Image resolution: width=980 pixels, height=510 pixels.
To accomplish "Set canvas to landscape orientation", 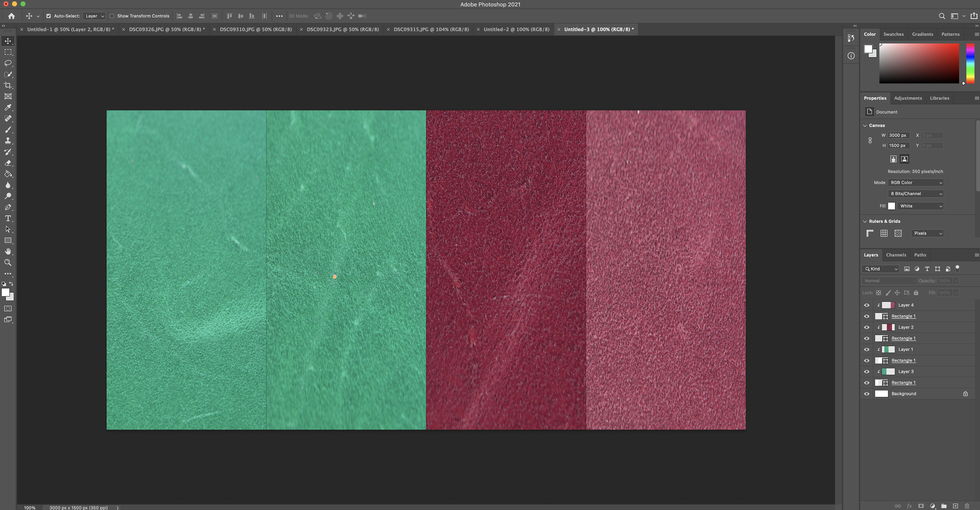I will (904, 159).
